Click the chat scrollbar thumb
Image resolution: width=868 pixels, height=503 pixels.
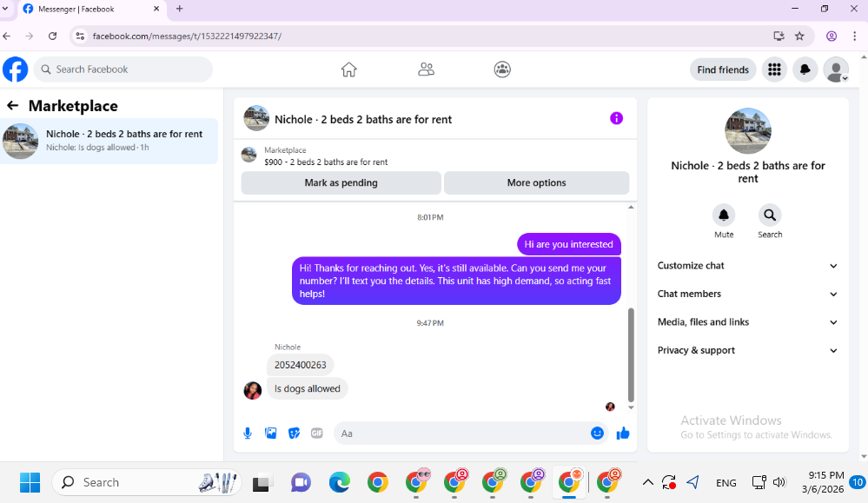pyautogui.click(x=631, y=354)
